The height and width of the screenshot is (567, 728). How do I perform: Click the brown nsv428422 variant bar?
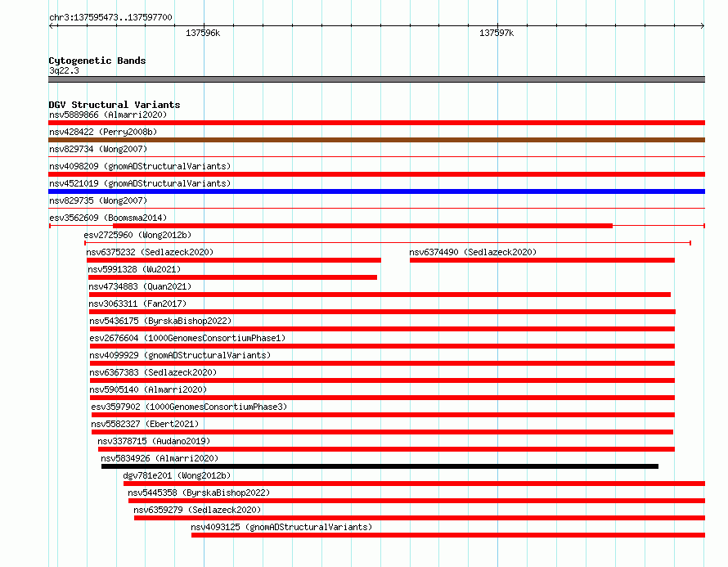pyautogui.click(x=376, y=140)
